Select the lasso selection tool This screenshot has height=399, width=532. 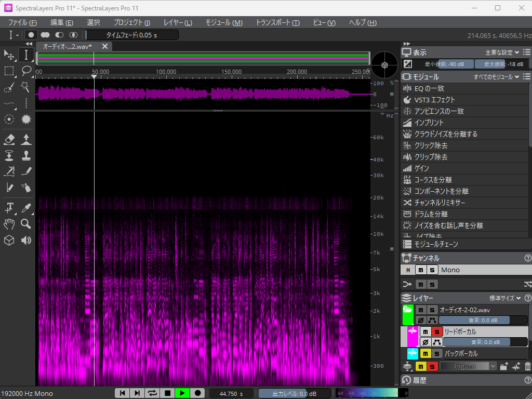pyautogui.click(x=26, y=71)
